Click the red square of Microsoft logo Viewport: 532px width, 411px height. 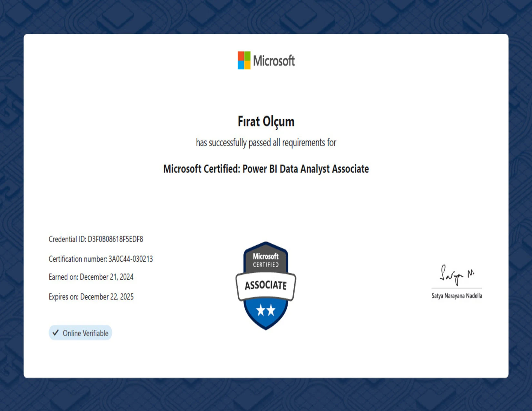tap(241, 56)
